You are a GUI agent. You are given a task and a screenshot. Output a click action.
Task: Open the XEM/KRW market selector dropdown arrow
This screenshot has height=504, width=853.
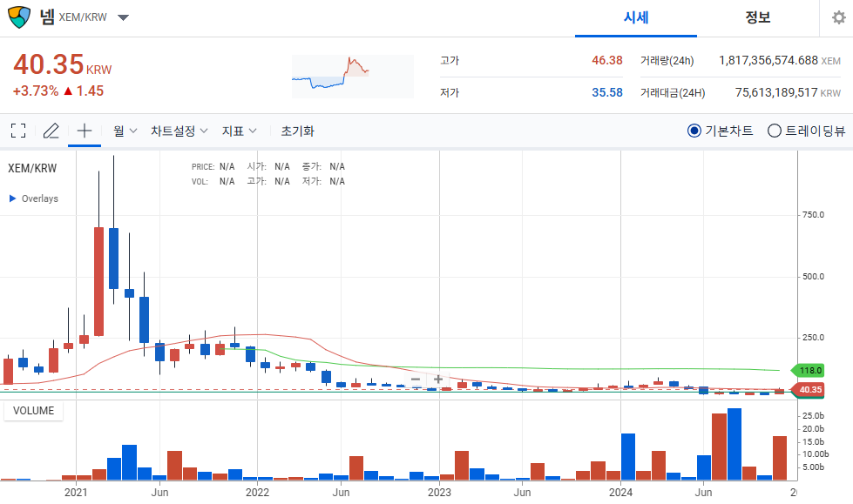pos(124,17)
